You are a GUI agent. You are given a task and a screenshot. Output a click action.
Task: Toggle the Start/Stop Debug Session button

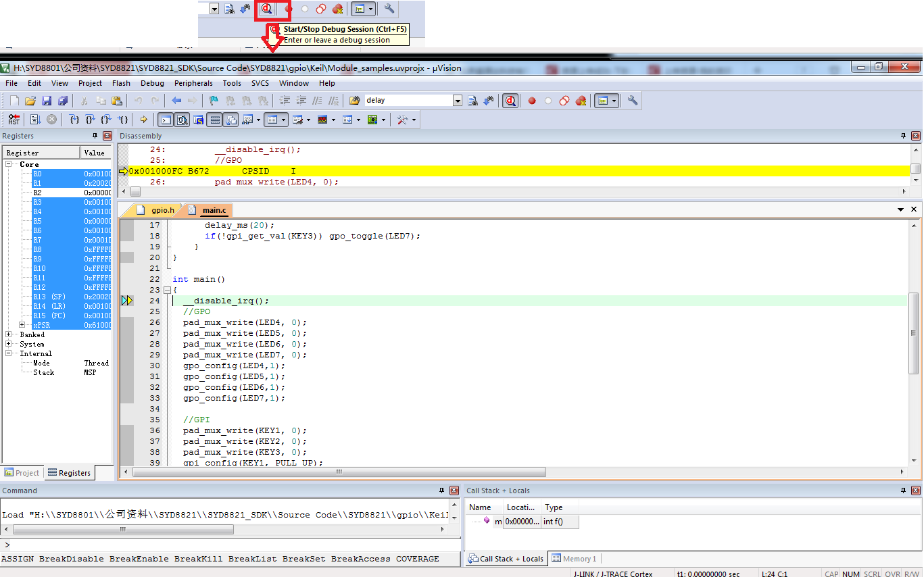pos(510,101)
